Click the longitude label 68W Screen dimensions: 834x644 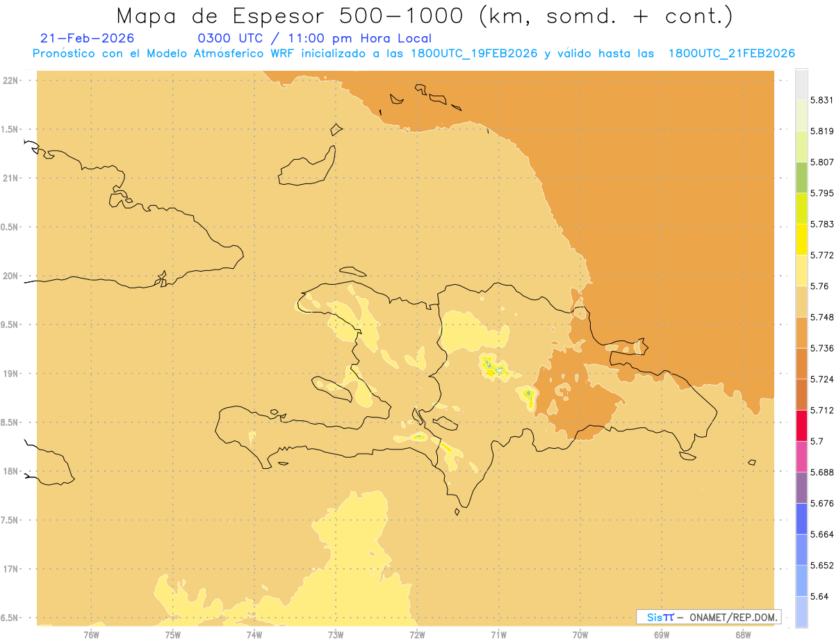click(x=743, y=634)
